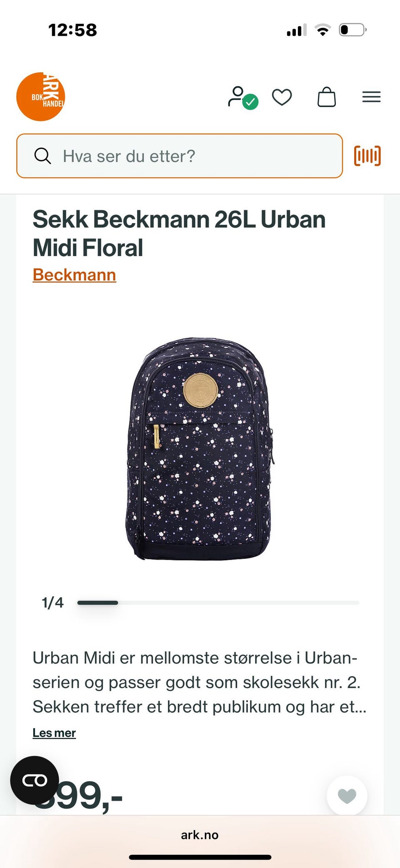Open the favorites heart icon in header
Viewport: 400px width, 868px height.
coord(282,98)
